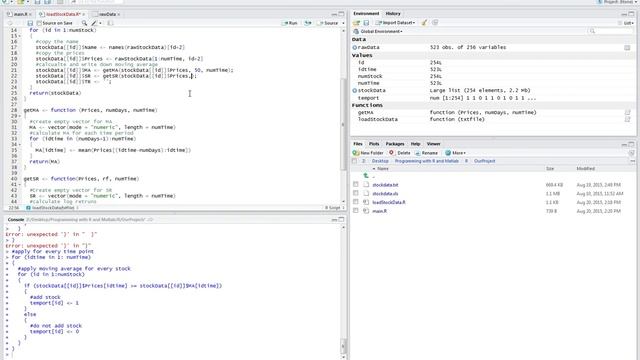Open the Source button dropdown arrow
640x360 pixels.
click(x=343, y=23)
